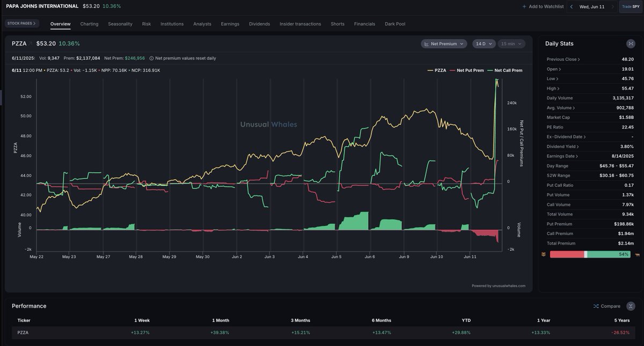The height and width of the screenshot is (346, 644).
Task: Expand the Earnings Date stat
Action: (562, 156)
